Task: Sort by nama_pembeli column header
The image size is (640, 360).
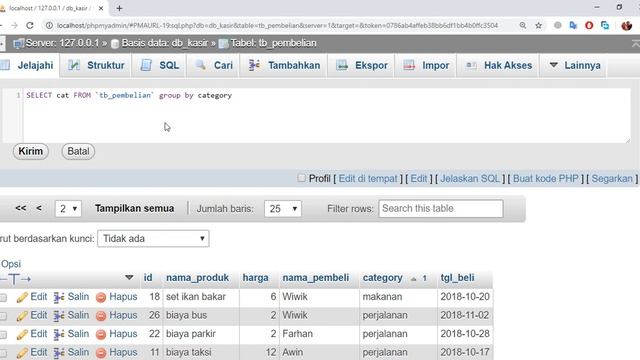Action: tap(316, 278)
